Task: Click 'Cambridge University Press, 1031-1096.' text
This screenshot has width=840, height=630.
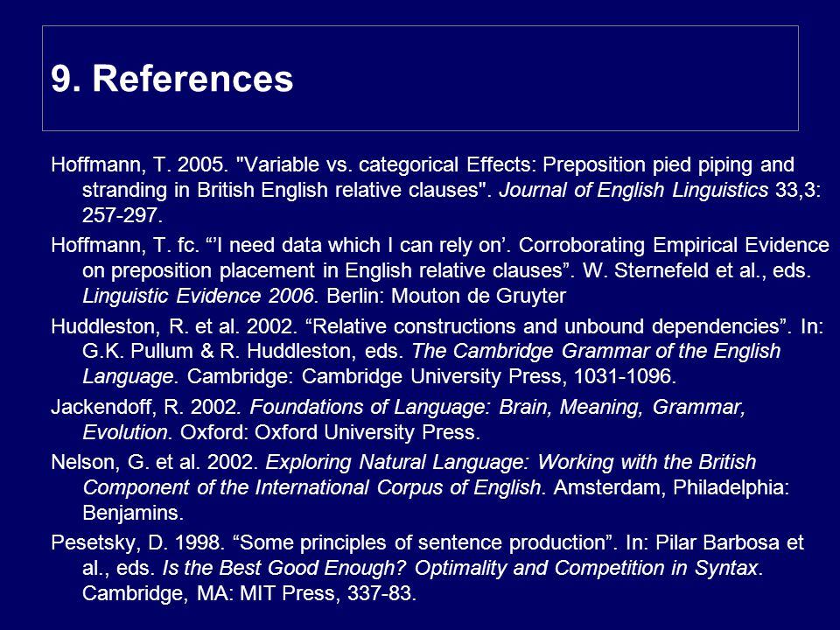Action: 489,376
